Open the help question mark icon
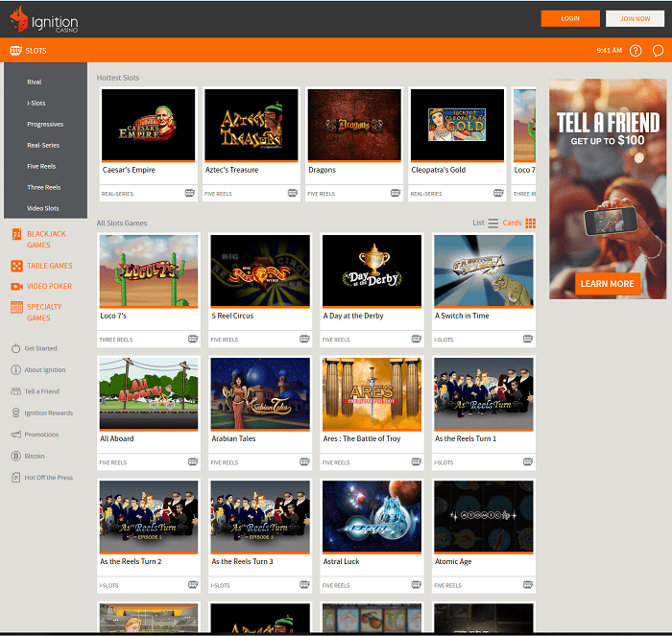Viewport: 672px width, 636px height. 636,51
